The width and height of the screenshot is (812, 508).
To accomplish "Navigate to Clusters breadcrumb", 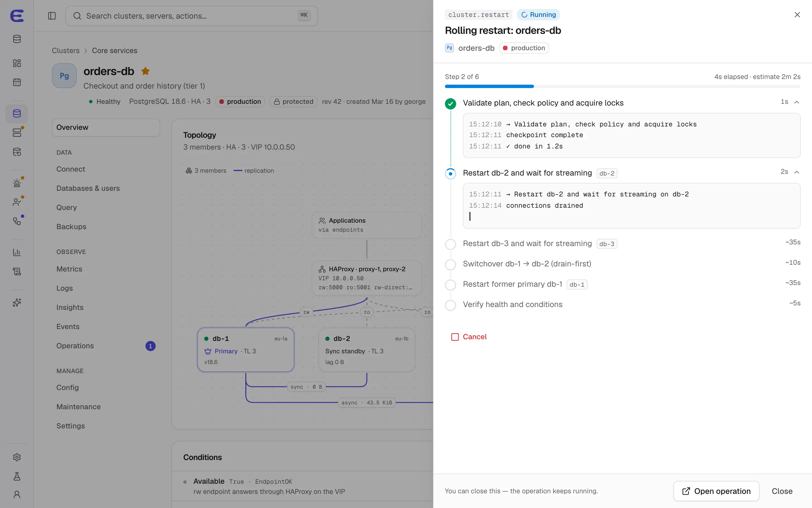I will coord(66,51).
